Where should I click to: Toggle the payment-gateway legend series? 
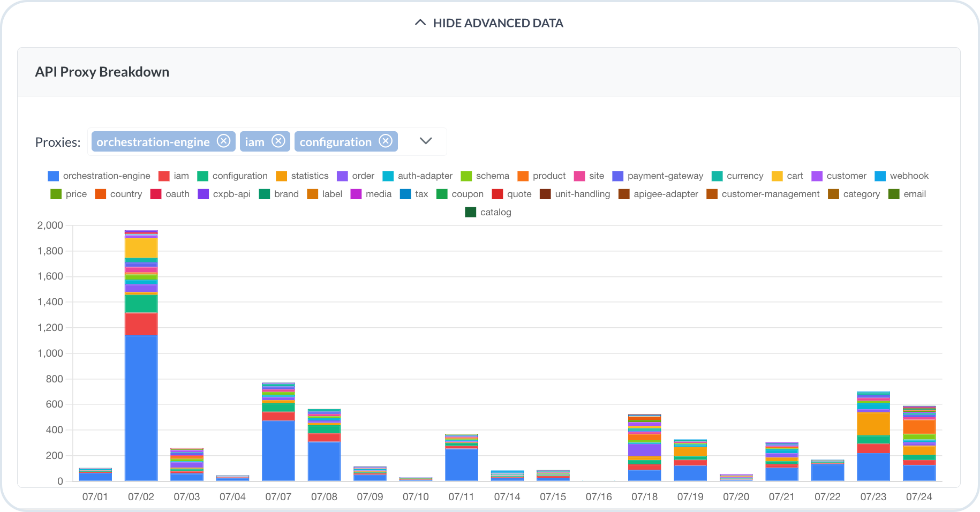[x=658, y=176]
